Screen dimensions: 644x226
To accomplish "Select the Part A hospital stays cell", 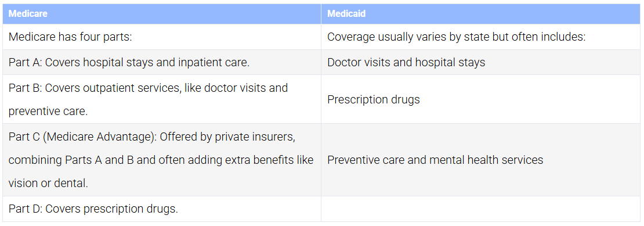I will pyautogui.click(x=162, y=63).
